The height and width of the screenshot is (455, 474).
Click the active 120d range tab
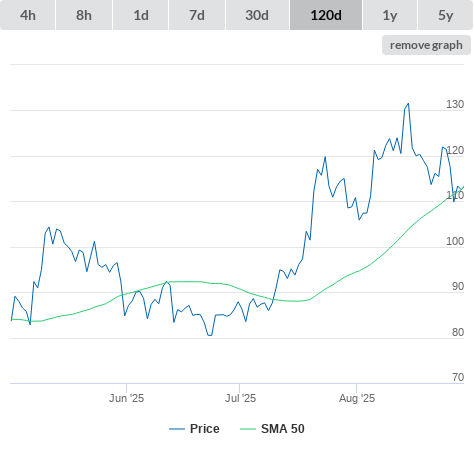click(326, 15)
